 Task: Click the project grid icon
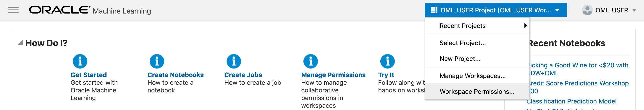click(x=434, y=10)
